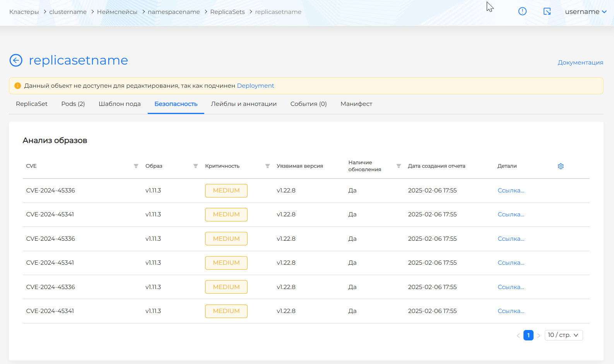The width and height of the screenshot is (614, 364).
Task: Filter the CVE column
Action: [x=136, y=166]
